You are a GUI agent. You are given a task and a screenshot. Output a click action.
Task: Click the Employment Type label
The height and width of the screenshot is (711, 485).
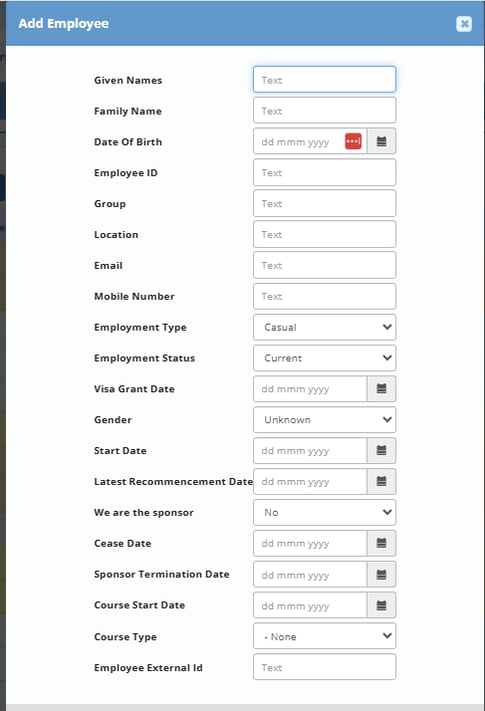point(140,327)
